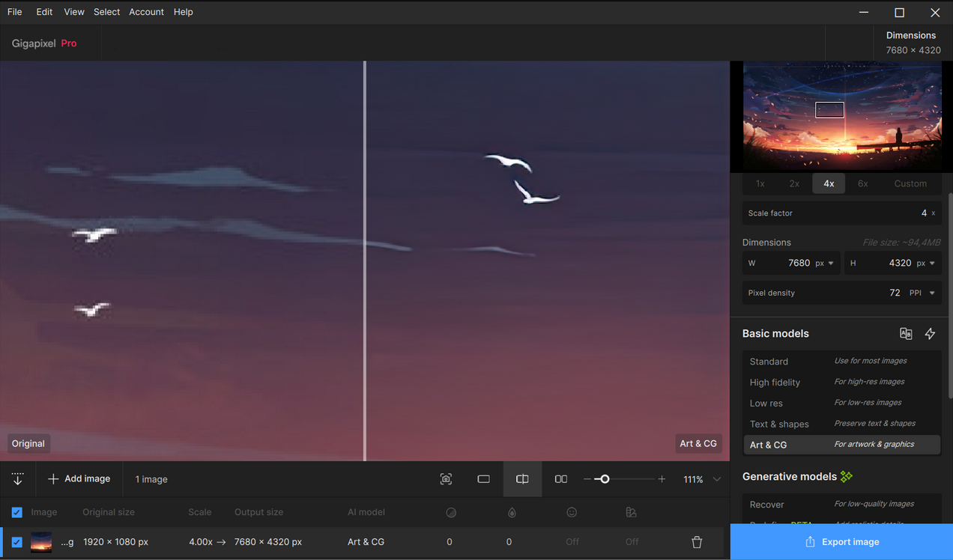Click the AI model Art & CG cell
This screenshot has width=953, height=560.
pos(366,542)
